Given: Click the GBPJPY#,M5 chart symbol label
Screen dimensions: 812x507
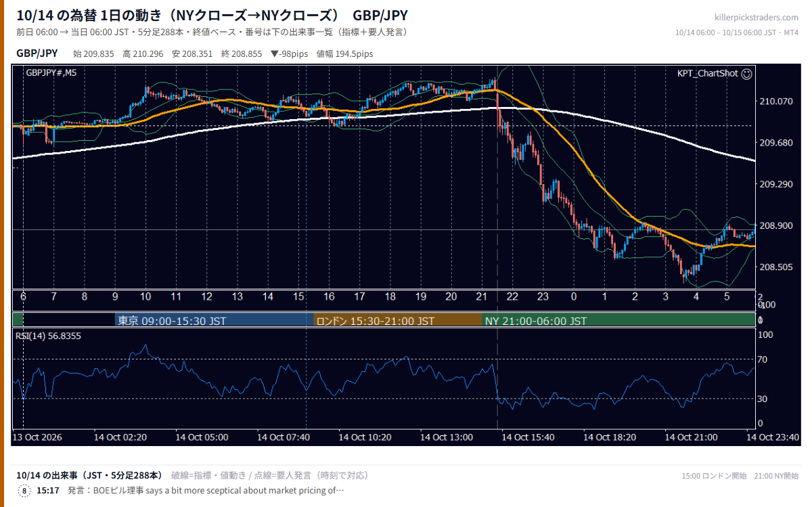Looking at the screenshot, I should click(51, 72).
